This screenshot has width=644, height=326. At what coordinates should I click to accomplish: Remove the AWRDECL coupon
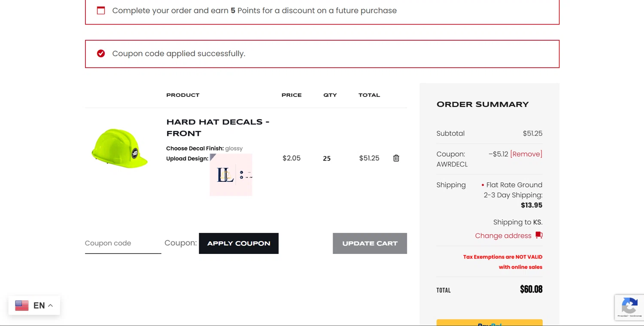point(526,154)
